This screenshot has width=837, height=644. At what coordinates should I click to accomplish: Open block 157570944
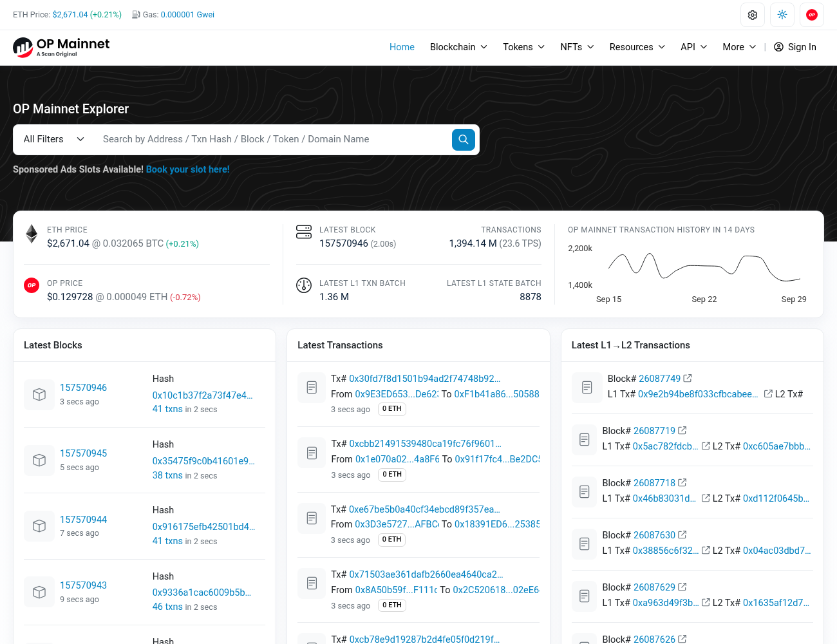click(x=83, y=520)
